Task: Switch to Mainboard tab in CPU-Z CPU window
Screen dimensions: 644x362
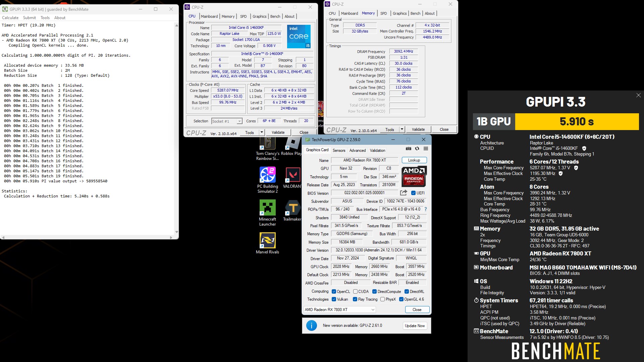Action: [x=209, y=16]
